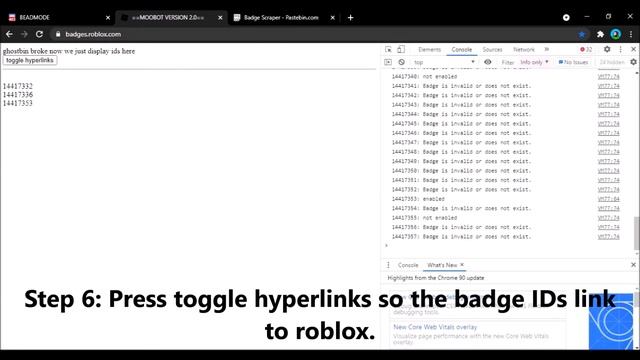Create a live expression with the eye icon
The height and width of the screenshot is (360, 640).
point(487,62)
